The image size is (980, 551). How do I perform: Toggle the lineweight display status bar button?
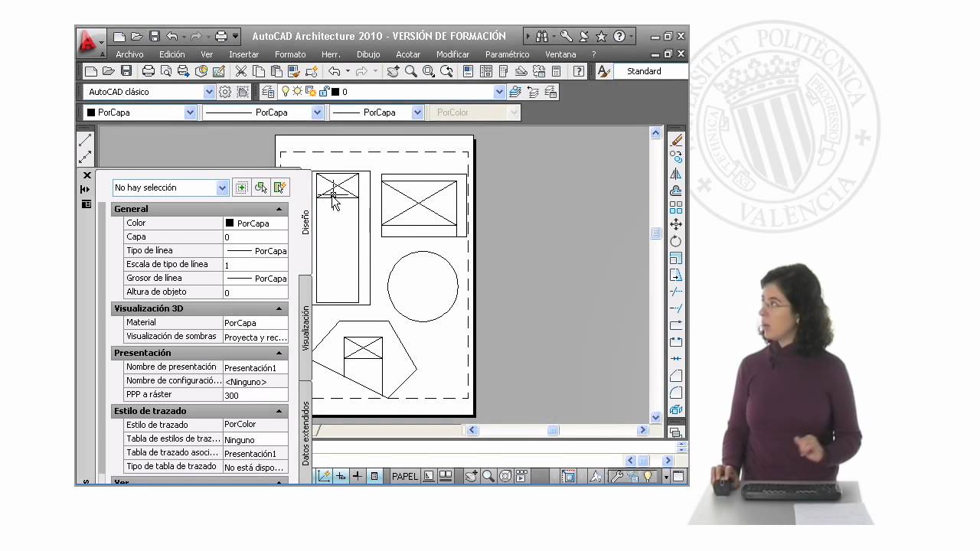(358, 476)
